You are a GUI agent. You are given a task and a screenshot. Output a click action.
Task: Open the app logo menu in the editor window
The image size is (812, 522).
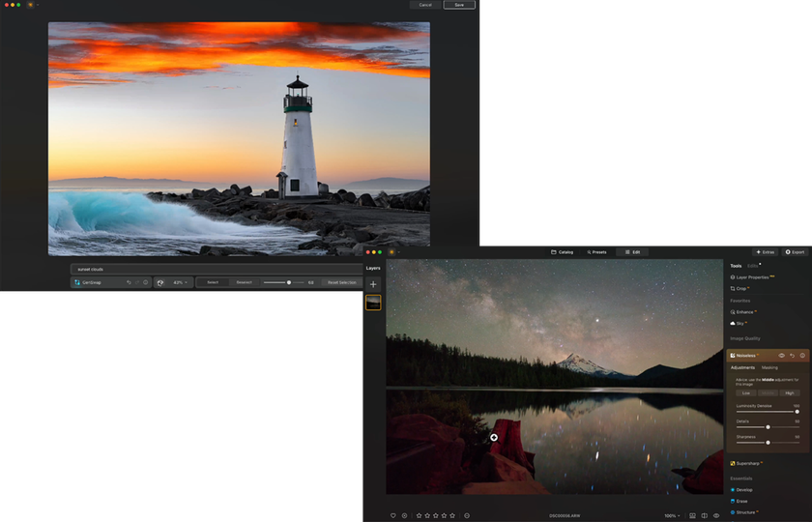(x=394, y=252)
